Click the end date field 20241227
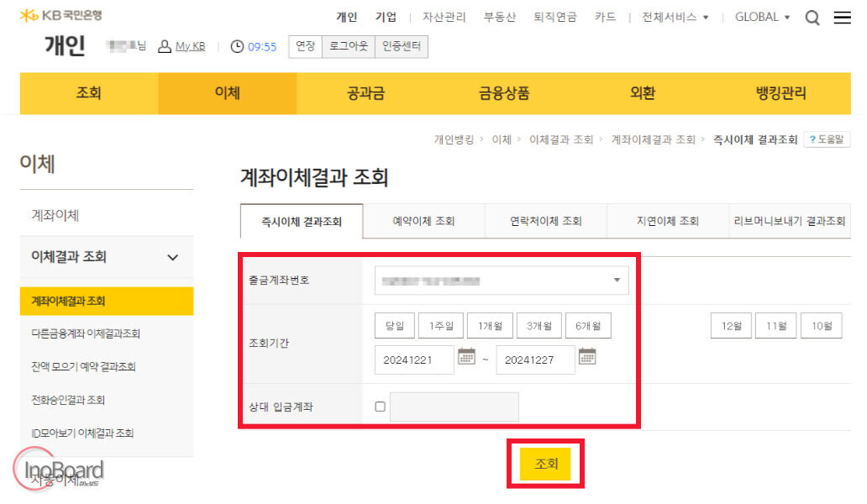 pyautogui.click(x=535, y=360)
